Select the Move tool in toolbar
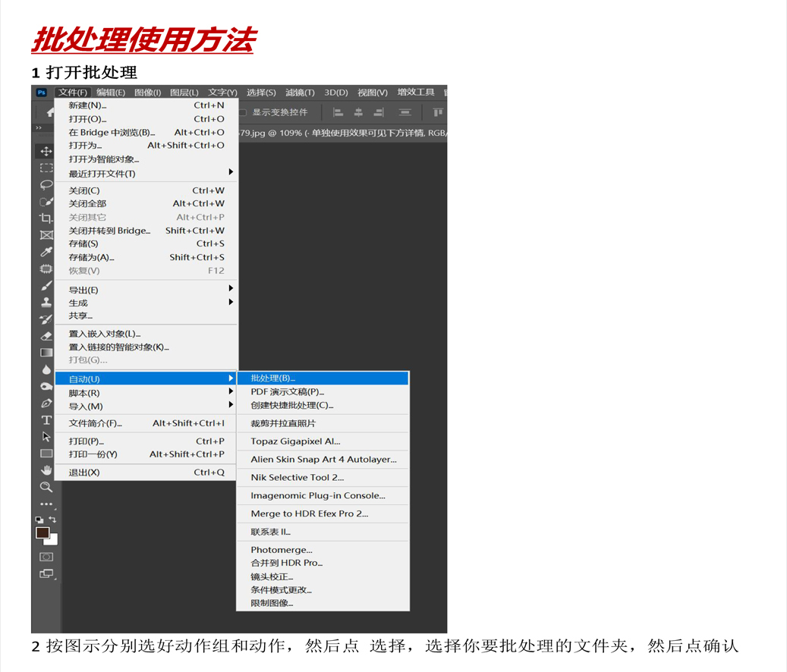The image size is (787, 672). click(46, 151)
